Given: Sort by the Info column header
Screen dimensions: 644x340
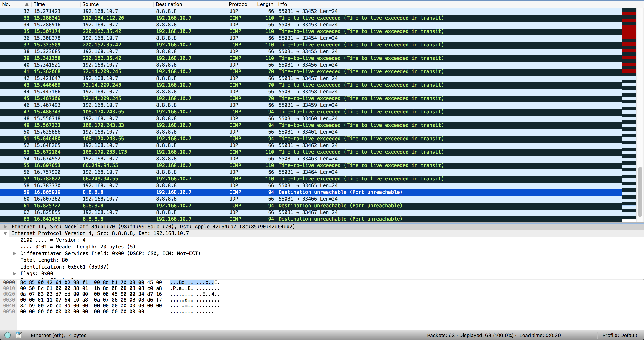Looking at the screenshot, I should click(449, 4).
